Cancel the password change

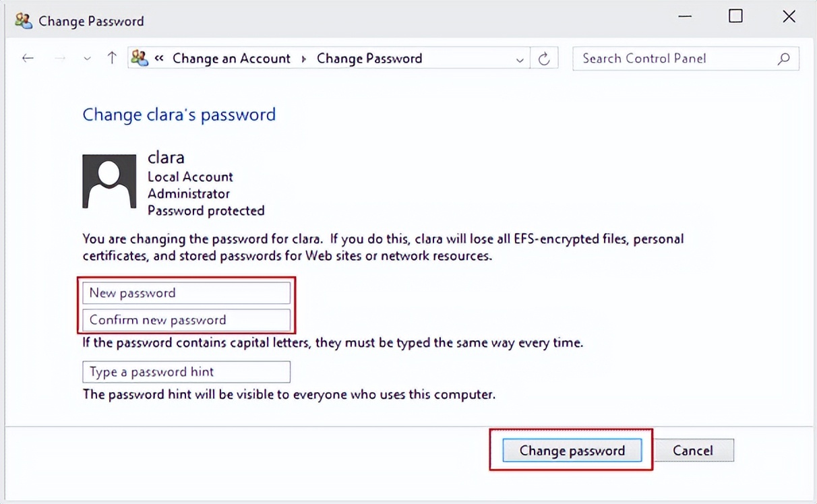[693, 451]
